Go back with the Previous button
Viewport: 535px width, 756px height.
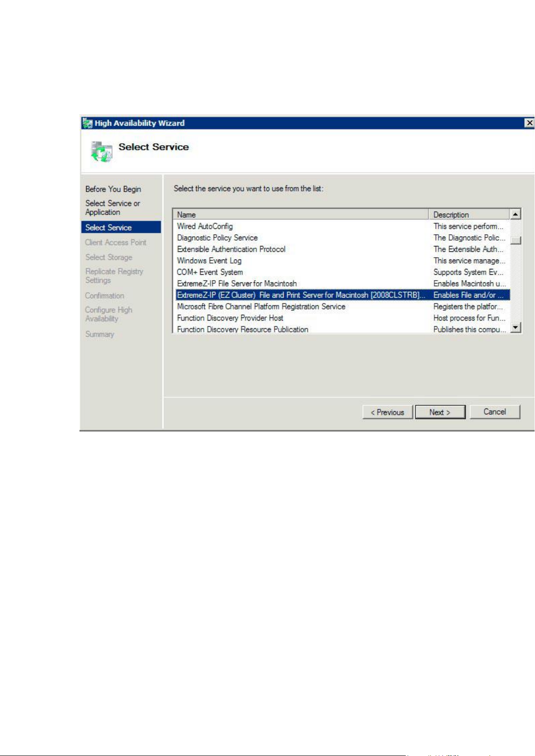click(x=387, y=412)
